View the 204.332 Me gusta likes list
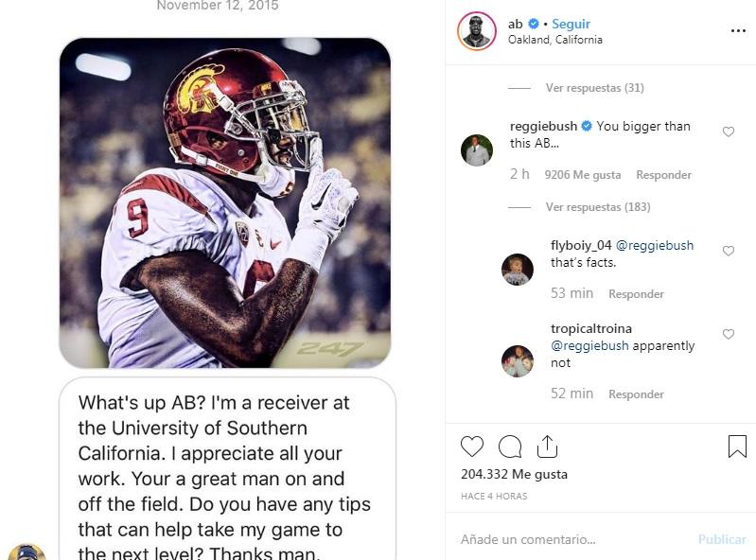Viewport: 756px width, 560px height. pos(514,474)
